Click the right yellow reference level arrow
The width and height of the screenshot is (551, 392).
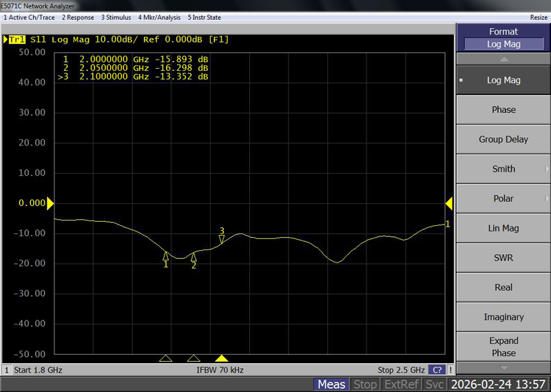448,203
